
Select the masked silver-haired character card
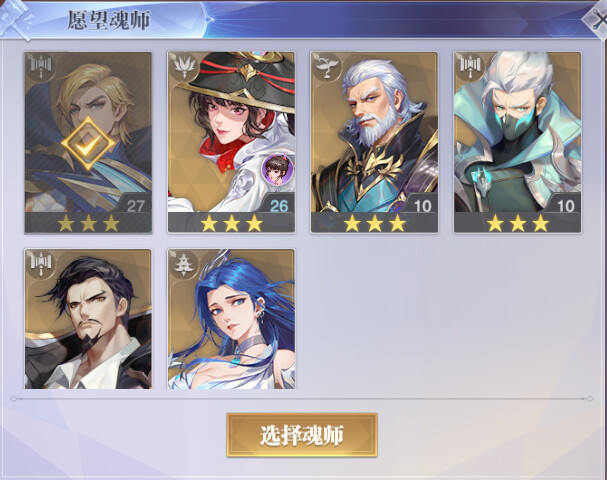(517, 143)
